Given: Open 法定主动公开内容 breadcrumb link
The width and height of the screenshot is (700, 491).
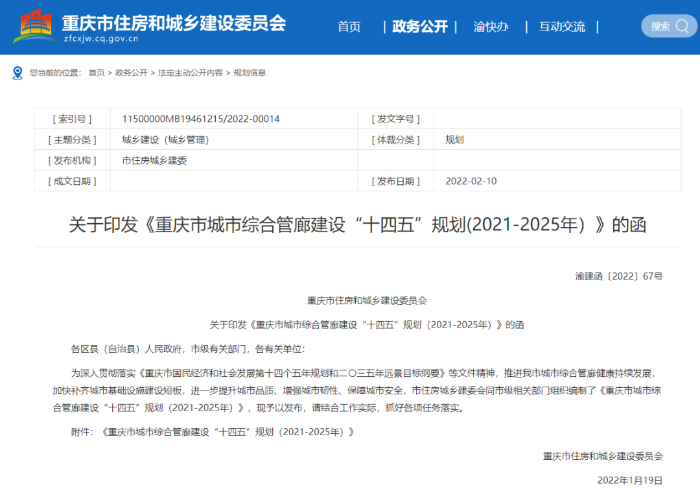Looking at the screenshot, I should (x=190, y=73).
